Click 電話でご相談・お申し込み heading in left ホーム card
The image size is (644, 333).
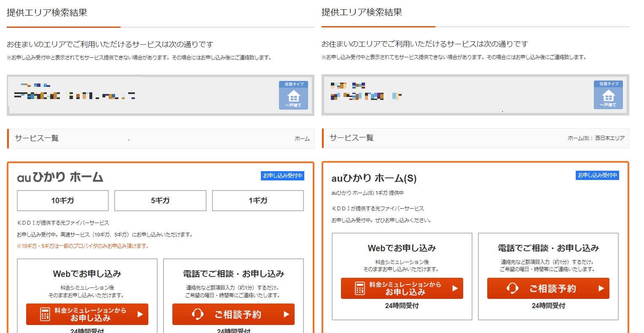pos(233,274)
